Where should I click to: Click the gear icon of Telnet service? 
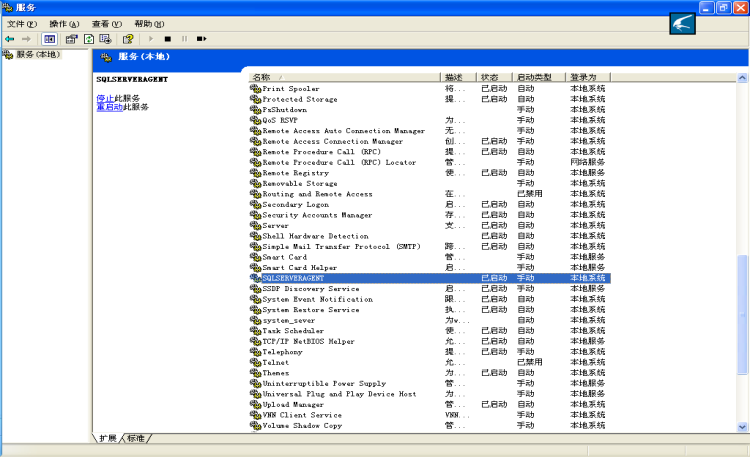click(x=255, y=362)
